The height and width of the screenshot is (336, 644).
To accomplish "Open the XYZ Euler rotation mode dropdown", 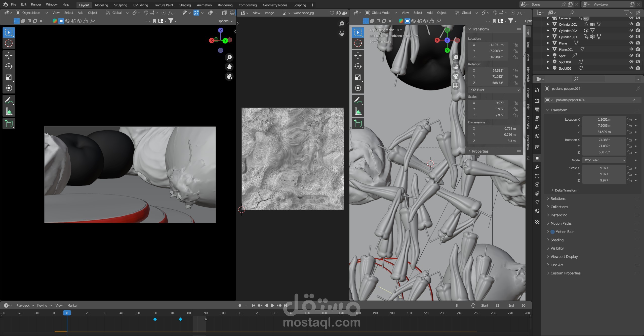I will (x=604, y=160).
